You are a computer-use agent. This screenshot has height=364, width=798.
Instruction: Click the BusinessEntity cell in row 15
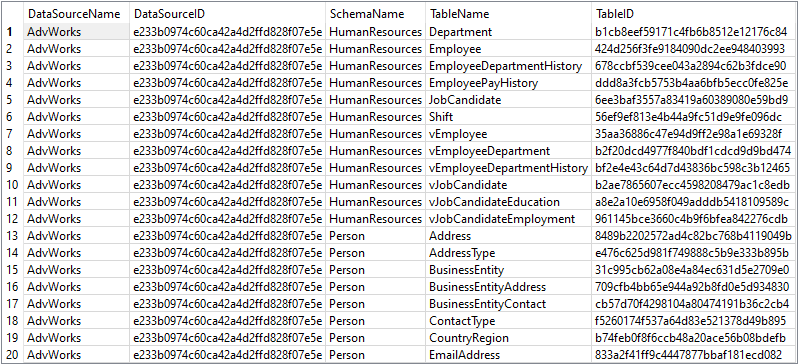pyautogui.click(x=508, y=270)
